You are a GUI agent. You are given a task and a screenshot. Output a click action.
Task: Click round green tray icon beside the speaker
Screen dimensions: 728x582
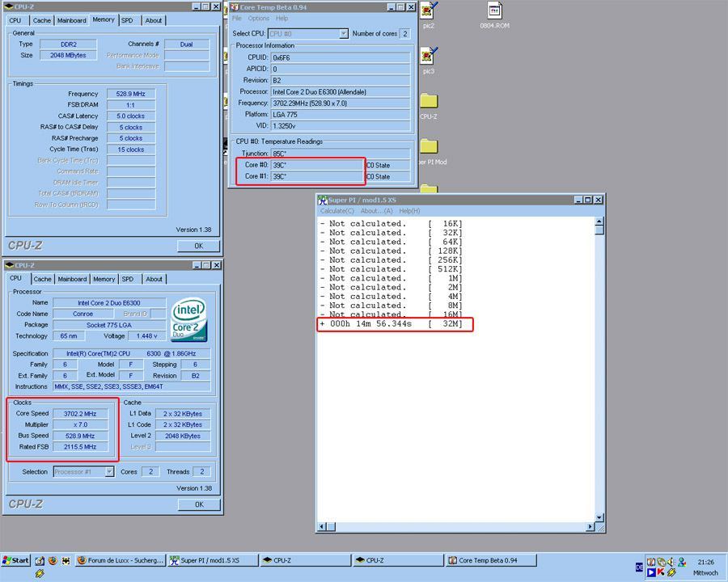coord(661,562)
